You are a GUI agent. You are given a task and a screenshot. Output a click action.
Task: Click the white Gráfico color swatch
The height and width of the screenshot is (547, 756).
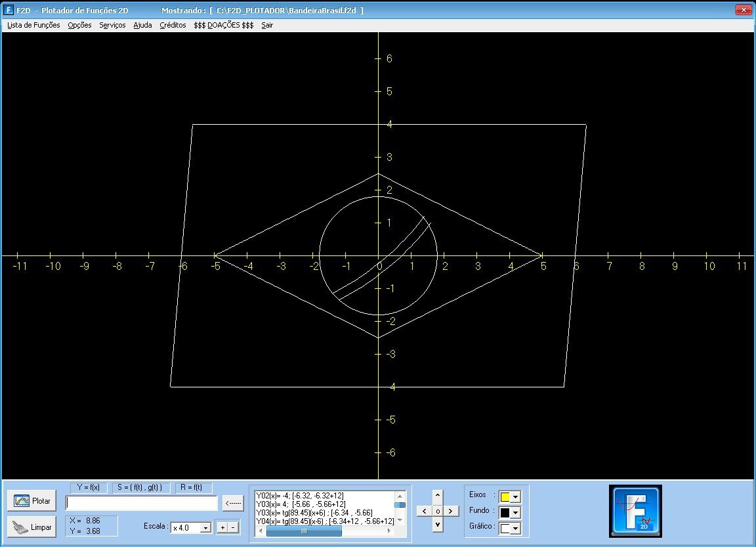pos(505,529)
